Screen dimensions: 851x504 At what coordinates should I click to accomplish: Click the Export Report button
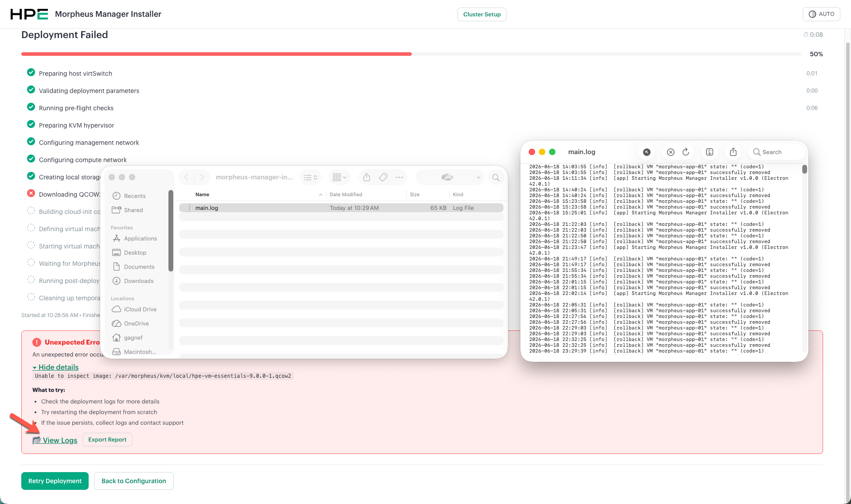[x=107, y=439]
